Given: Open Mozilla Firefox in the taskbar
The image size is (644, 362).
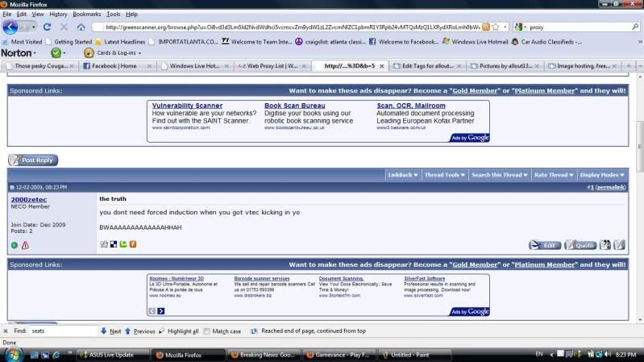Looking at the screenshot, I should (185, 354).
